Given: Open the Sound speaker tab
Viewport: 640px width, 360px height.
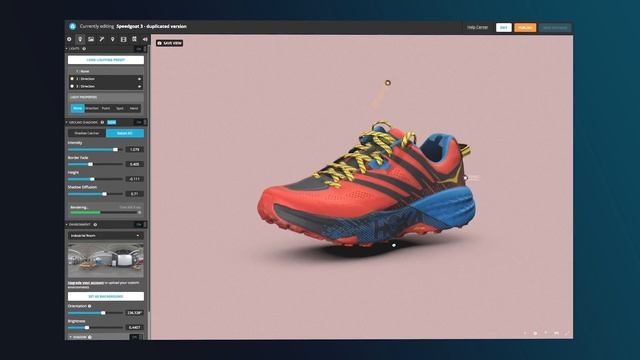Looking at the screenshot, I should (145, 39).
